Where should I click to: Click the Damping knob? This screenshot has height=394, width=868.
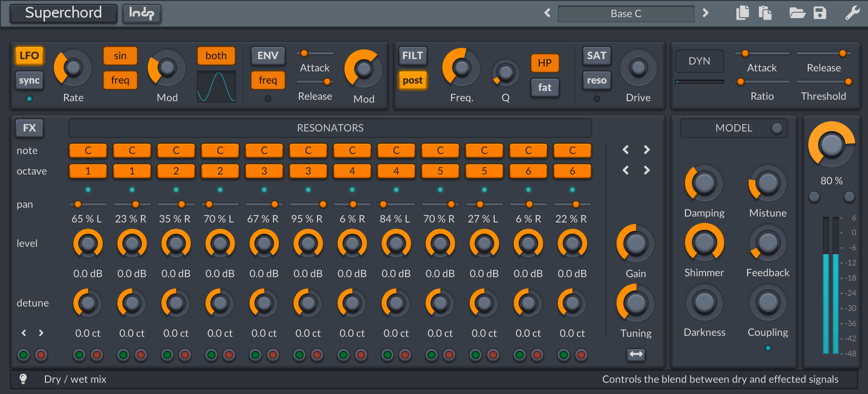pos(704,183)
